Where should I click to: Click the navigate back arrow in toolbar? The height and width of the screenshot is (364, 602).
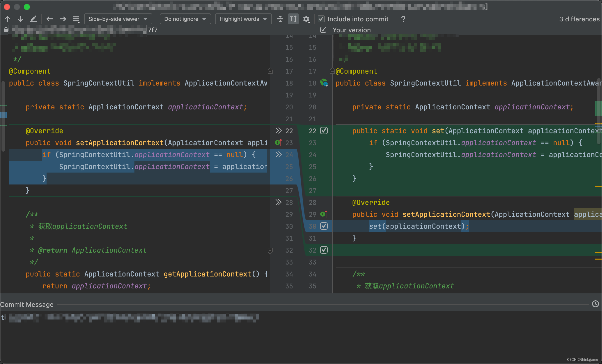pos(49,19)
